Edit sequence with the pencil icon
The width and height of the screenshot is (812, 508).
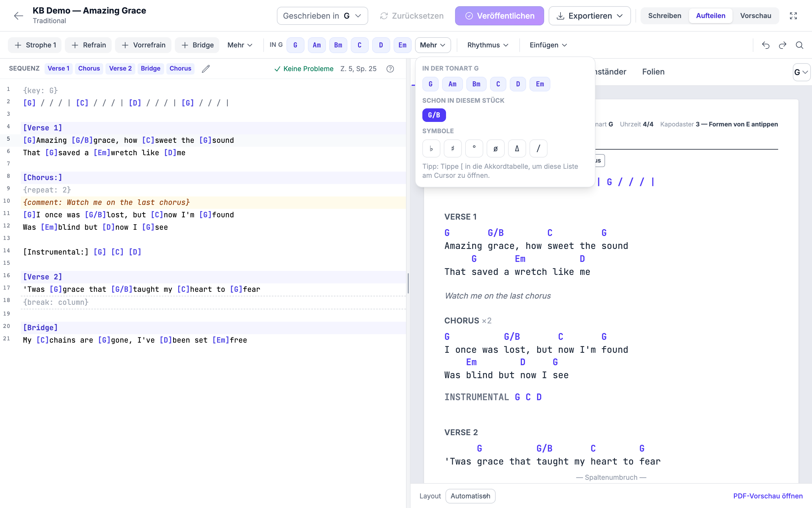pyautogui.click(x=206, y=69)
